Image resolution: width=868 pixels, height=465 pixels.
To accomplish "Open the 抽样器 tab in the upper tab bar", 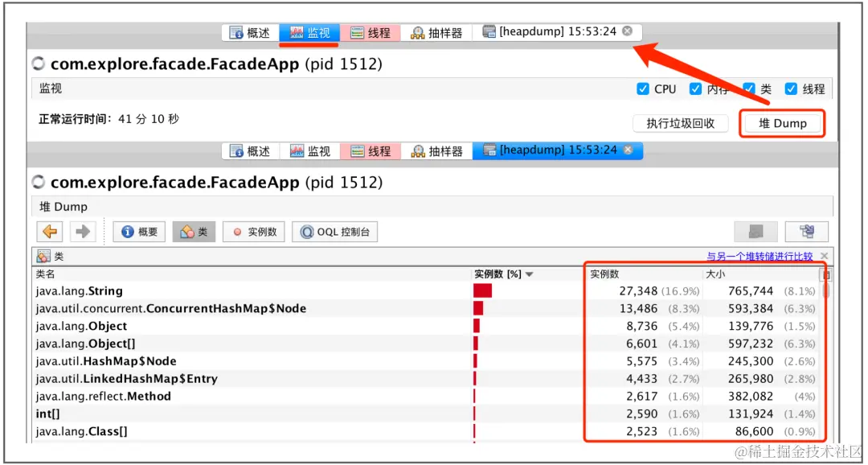I will point(436,33).
